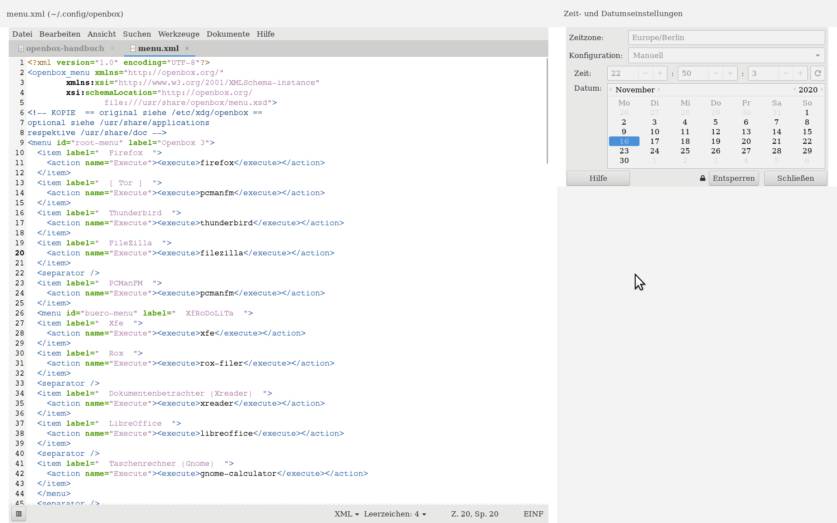Decrease the minutes value with minus
This screenshot has width=837, height=523.
(715, 73)
